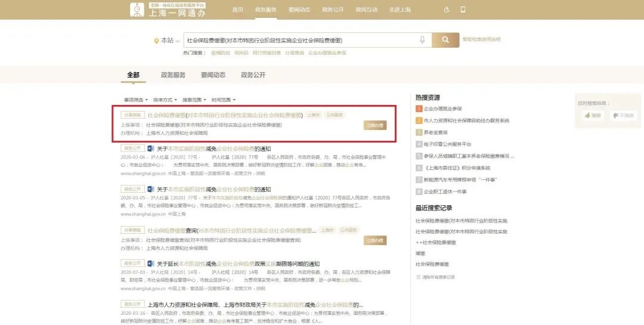Screen dimensions: 644x325
Task: Click 立即办理 in the red-highlighted result
Action: [x=374, y=125]
